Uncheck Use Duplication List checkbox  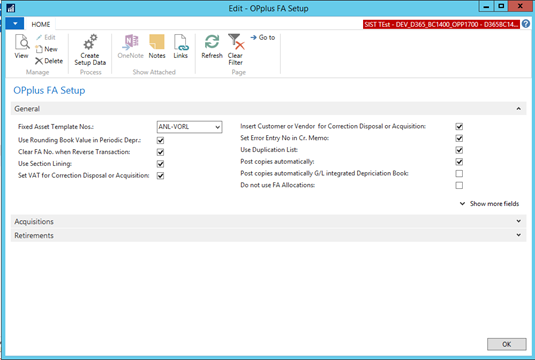(459, 150)
